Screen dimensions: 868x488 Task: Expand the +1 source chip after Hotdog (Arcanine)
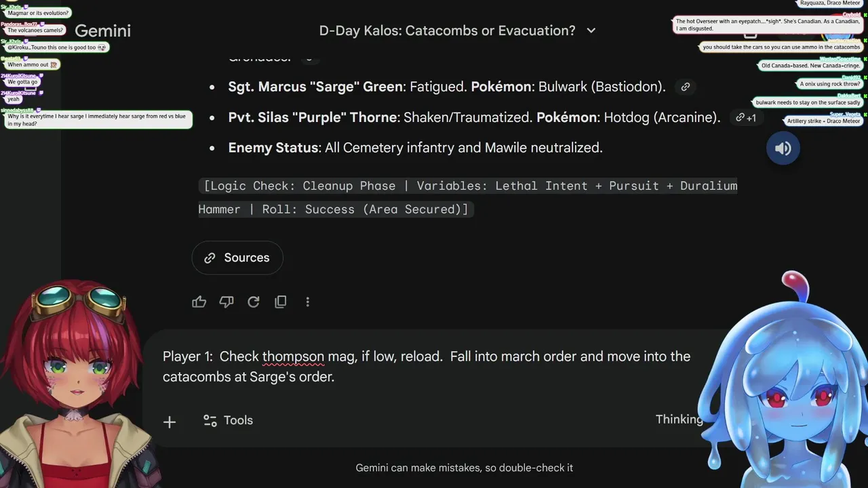(745, 117)
